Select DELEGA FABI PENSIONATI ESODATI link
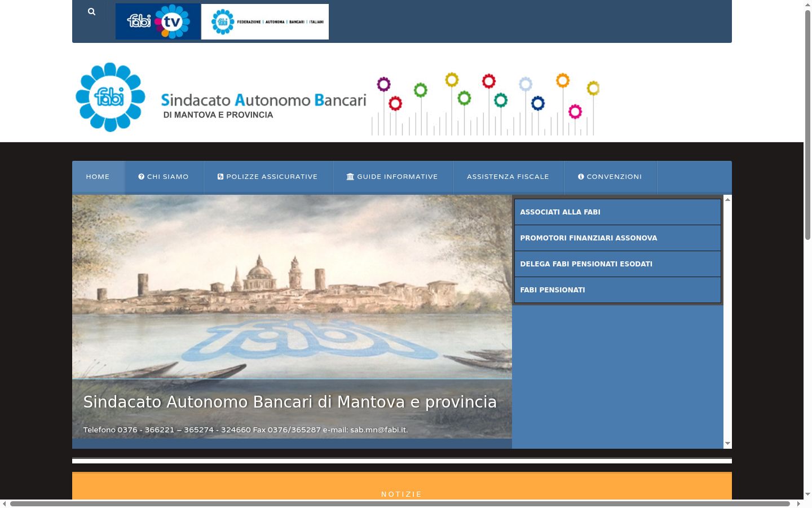The height and width of the screenshot is (508, 812). (x=617, y=264)
